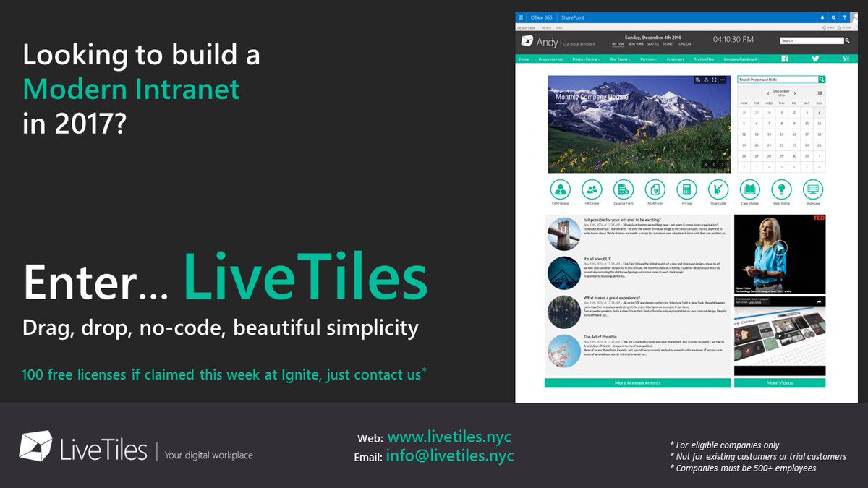Open the Yammer icon in the nav bar
868x488 pixels.
point(846,59)
